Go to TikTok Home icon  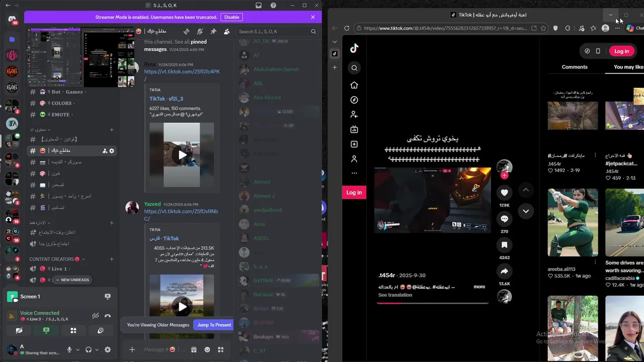coord(354,85)
